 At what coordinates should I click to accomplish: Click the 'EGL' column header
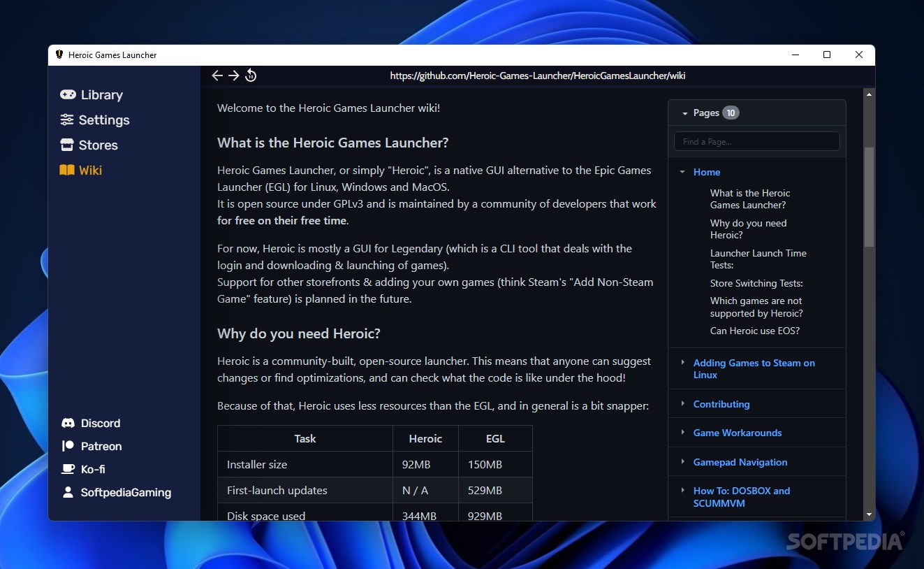coord(495,438)
